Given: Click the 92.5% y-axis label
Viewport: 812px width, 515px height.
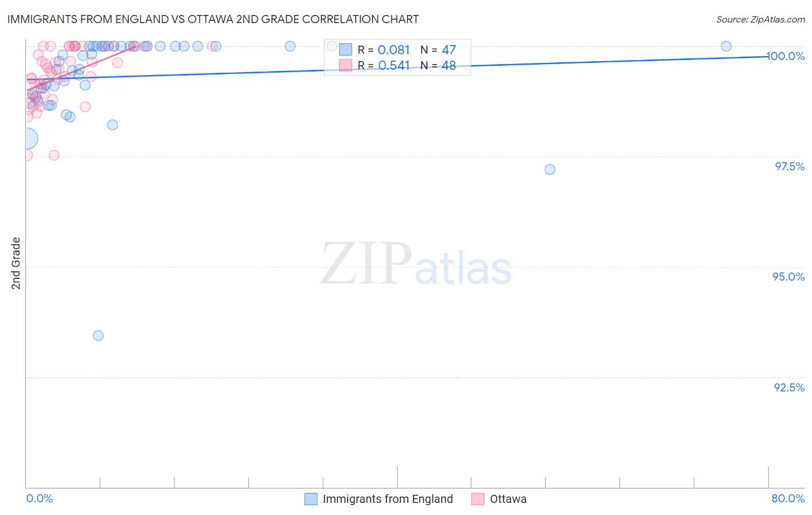Looking at the screenshot, I should (789, 387).
